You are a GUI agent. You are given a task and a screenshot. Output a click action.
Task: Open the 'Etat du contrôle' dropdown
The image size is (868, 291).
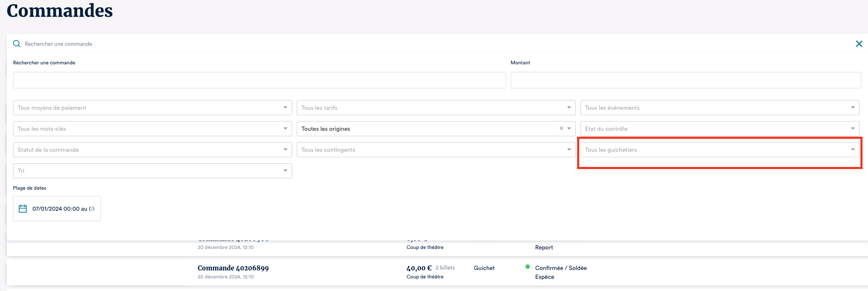point(719,129)
